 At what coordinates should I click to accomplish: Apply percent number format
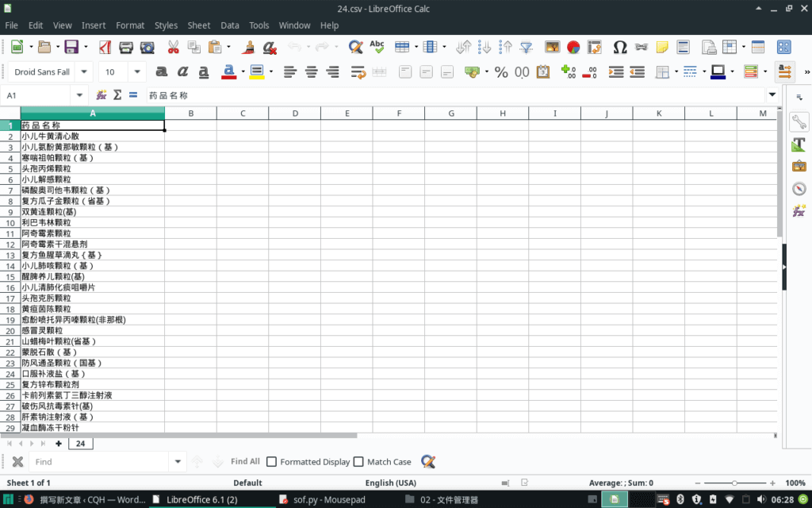pos(501,72)
